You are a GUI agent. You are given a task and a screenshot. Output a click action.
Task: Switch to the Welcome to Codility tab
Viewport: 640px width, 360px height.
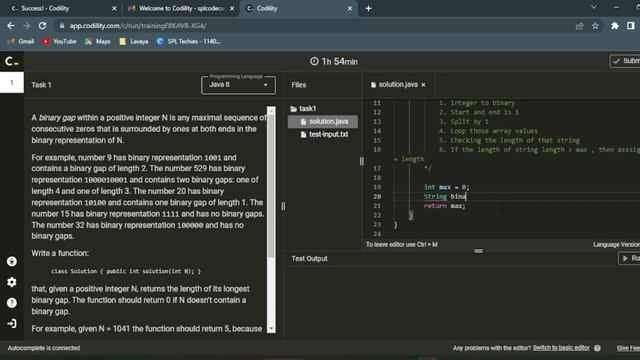click(x=182, y=8)
